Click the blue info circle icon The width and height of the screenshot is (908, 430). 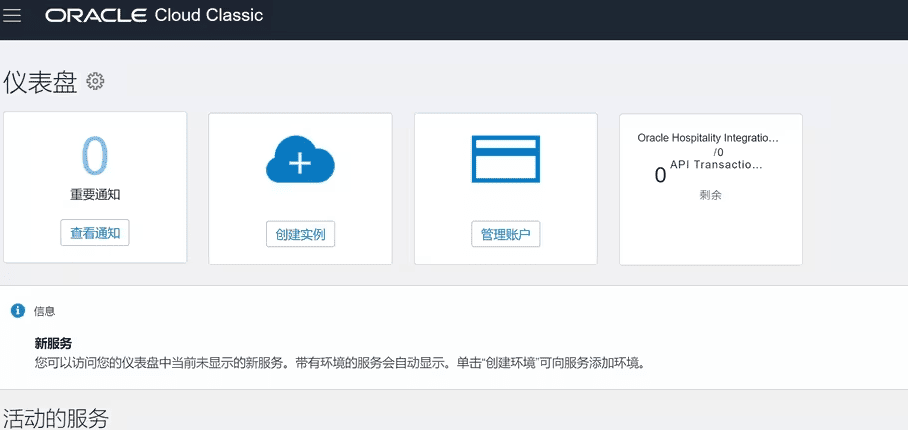(x=18, y=311)
